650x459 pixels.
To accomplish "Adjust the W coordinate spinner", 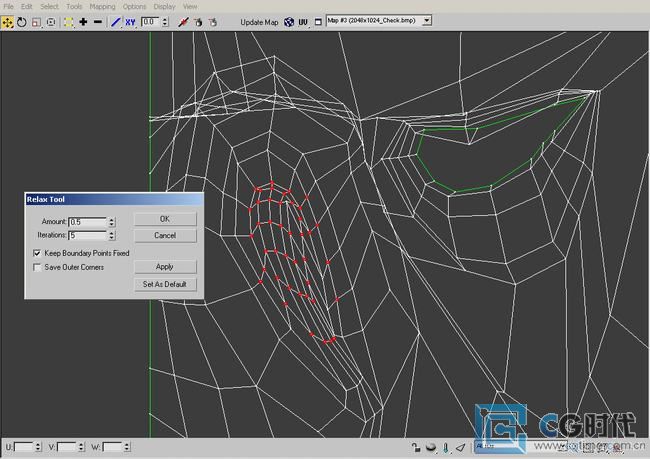I will coord(127,447).
